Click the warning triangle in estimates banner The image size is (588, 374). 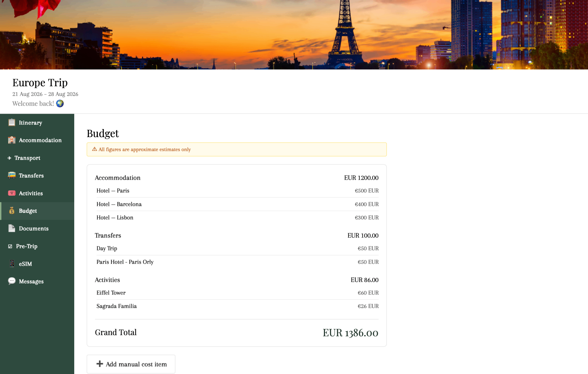[94, 149]
